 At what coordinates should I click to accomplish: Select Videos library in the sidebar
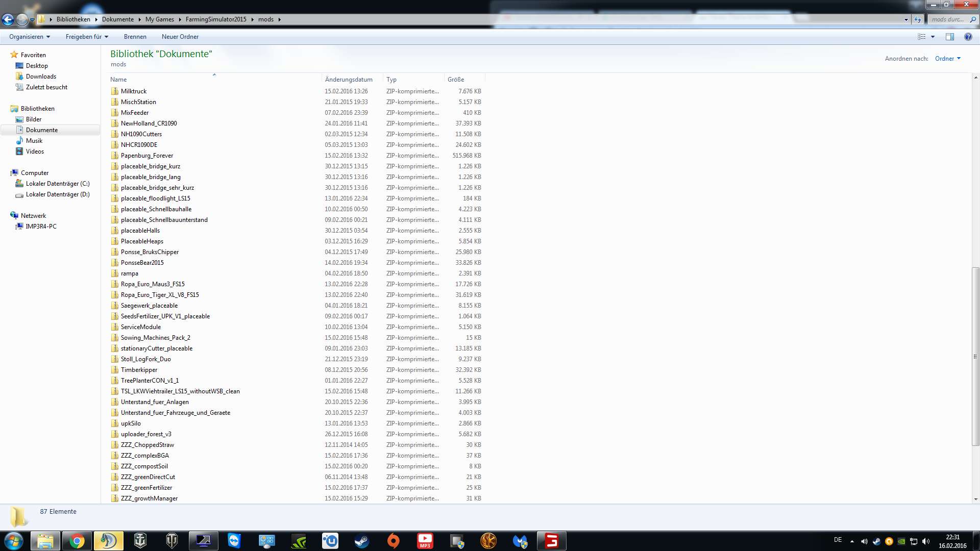[35, 152]
